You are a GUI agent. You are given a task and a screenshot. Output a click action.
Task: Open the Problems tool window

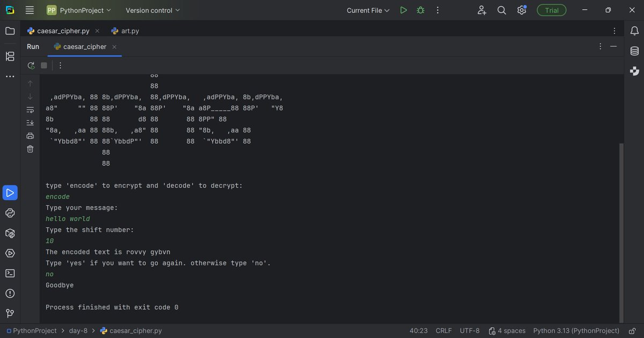coord(10,293)
